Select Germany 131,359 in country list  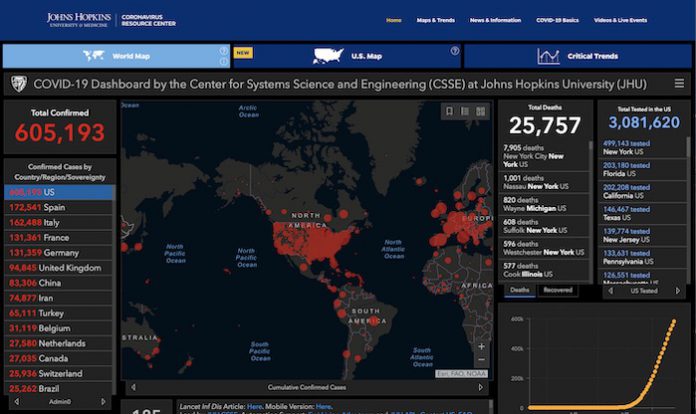(x=58, y=252)
